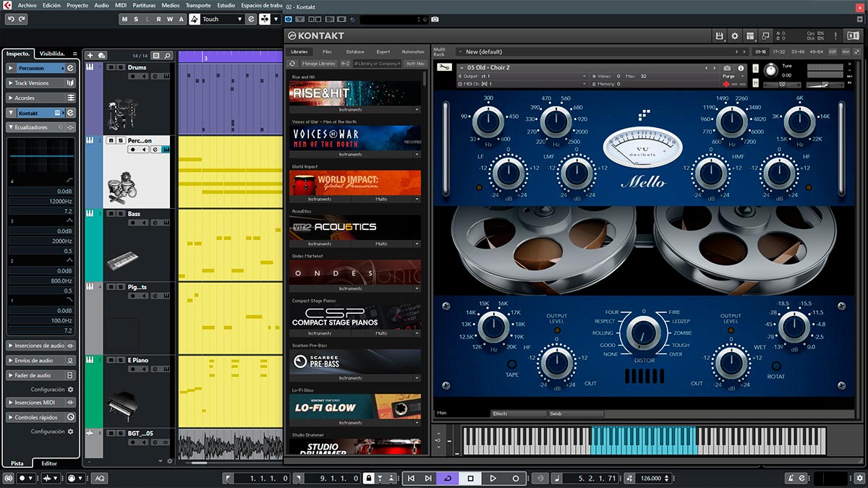
Task: Add a new track with the plus icon
Action: coord(90,55)
